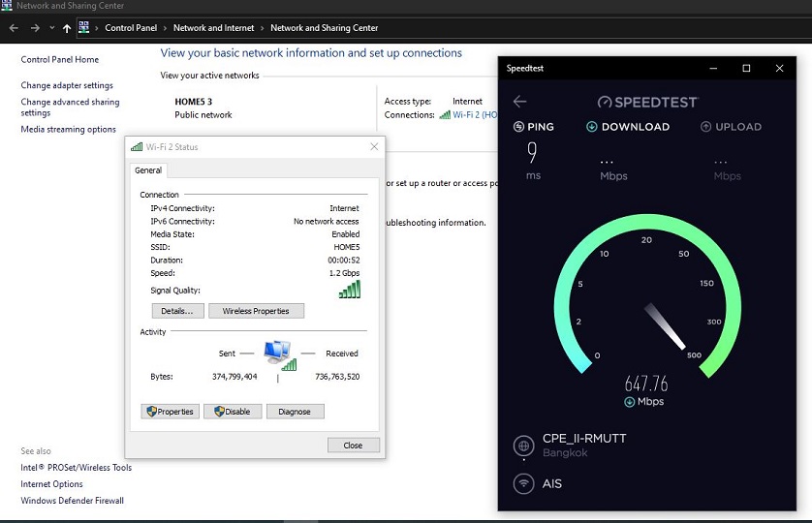Viewport: 812px width, 523px height.
Task: Open Media streaming options
Action: point(69,130)
